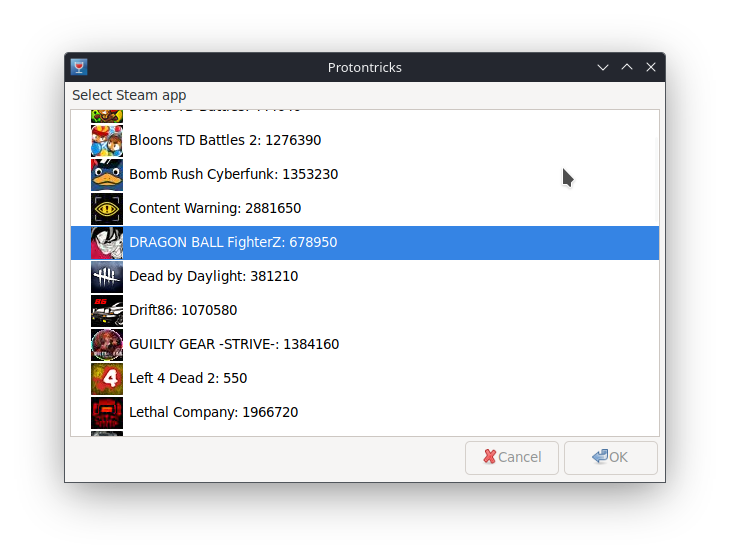Click the Bloons TD Battles 2 game icon

pos(107,141)
